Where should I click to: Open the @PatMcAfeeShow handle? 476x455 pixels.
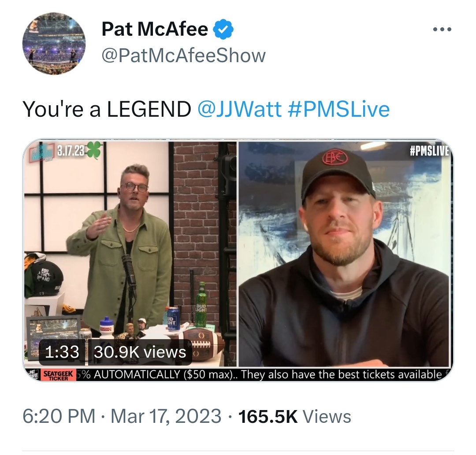[184, 55]
